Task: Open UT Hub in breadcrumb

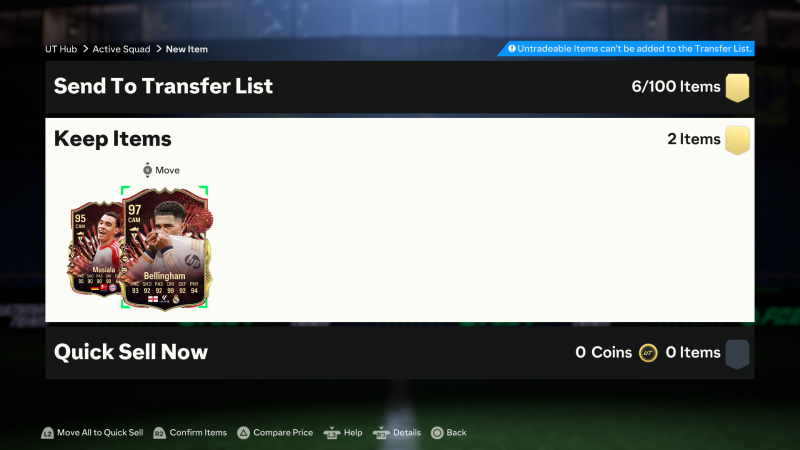Action: pyautogui.click(x=61, y=49)
